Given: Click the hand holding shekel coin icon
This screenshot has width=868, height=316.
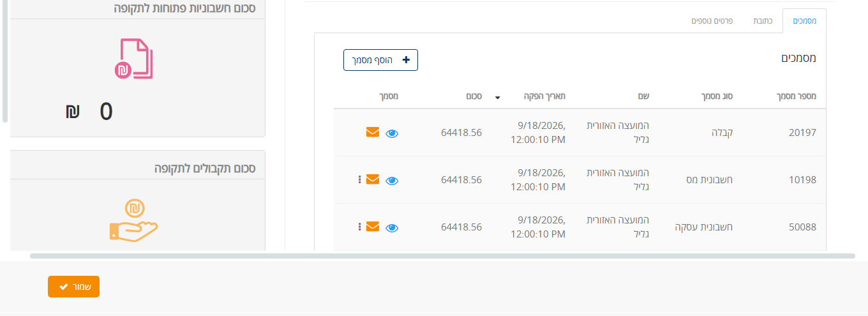Looking at the screenshot, I should click(x=133, y=220).
